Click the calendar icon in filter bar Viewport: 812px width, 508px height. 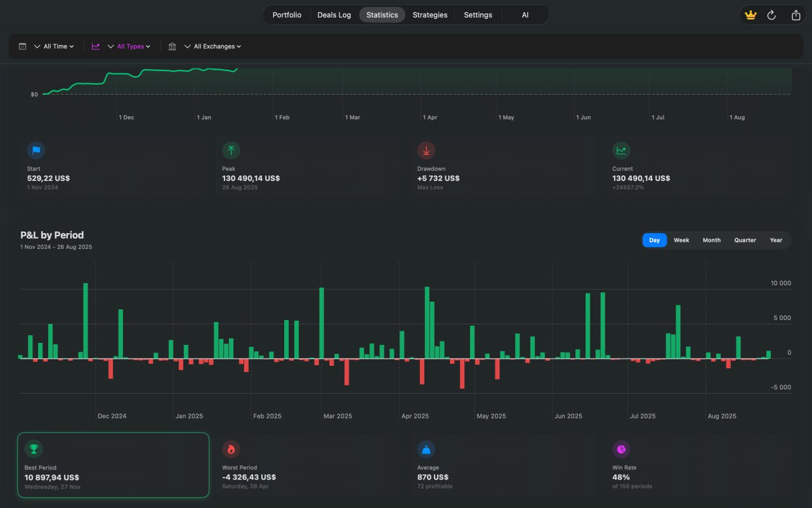(x=23, y=46)
